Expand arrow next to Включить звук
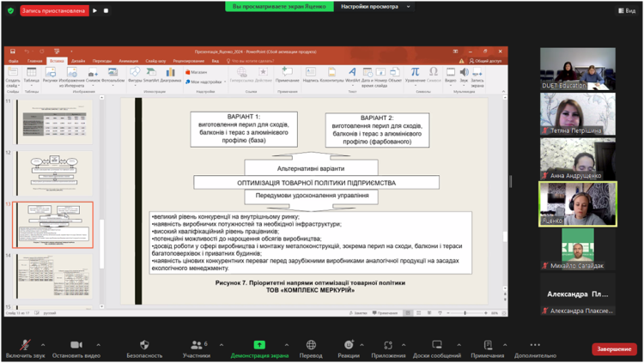Viewport: 644px width, 363px height. [44, 344]
